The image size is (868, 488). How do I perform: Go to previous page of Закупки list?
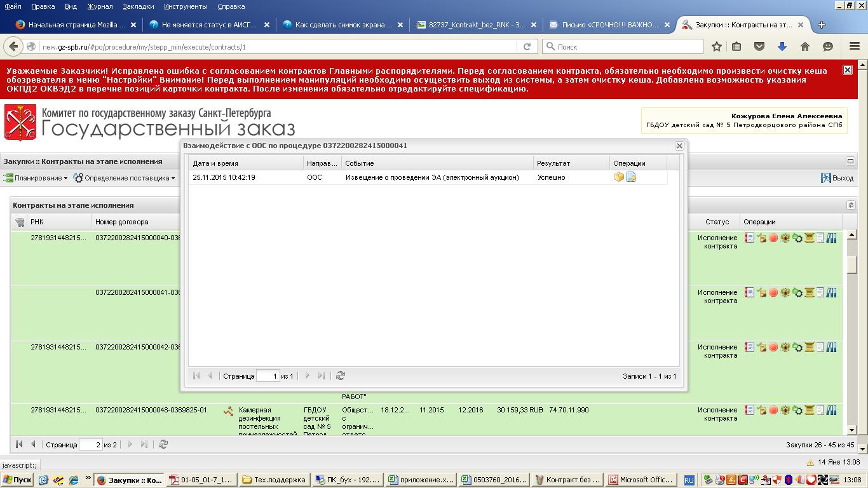pos(33,444)
